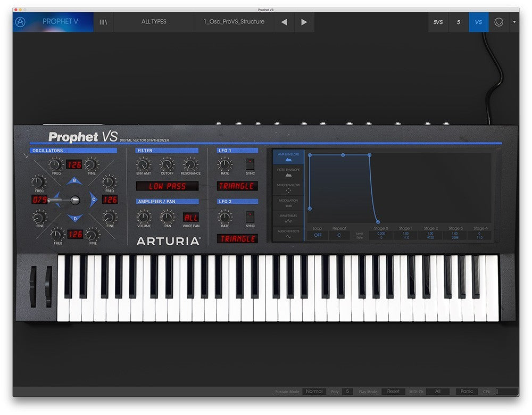The image size is (532, 415).
Task: Click oscillator A FREQ knob
Action: (x=39, y=182)
